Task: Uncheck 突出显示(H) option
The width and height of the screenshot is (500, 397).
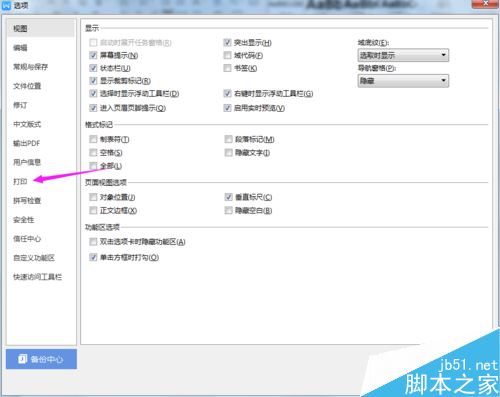Action: (227, 43)
